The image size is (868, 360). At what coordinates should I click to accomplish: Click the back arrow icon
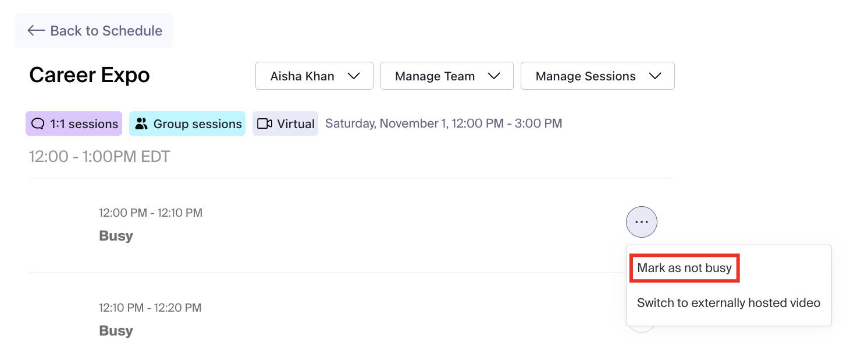(36, 31)
